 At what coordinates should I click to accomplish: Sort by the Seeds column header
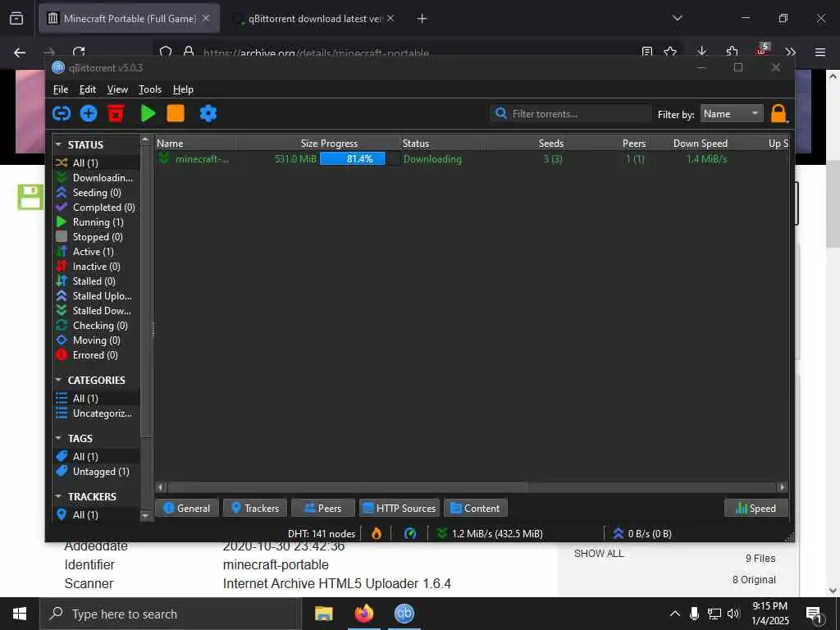[550, 143]
